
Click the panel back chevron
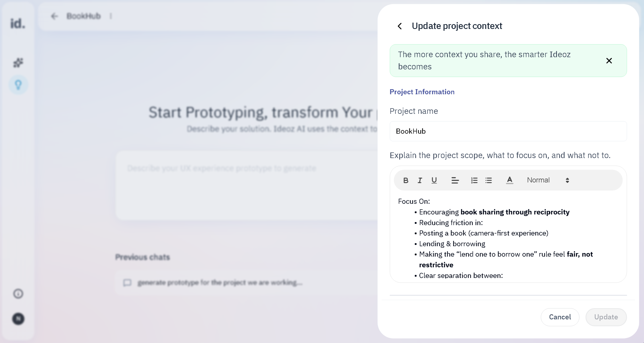pos(400,26)
